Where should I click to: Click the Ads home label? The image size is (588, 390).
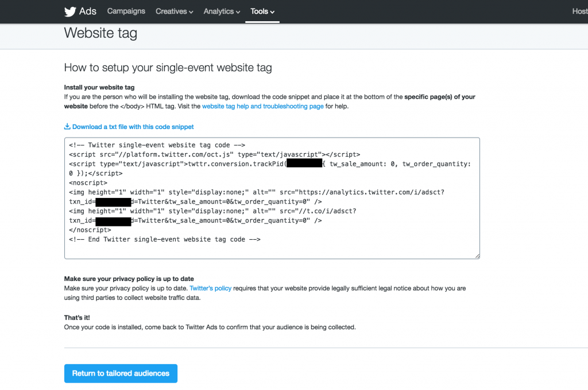88,11
